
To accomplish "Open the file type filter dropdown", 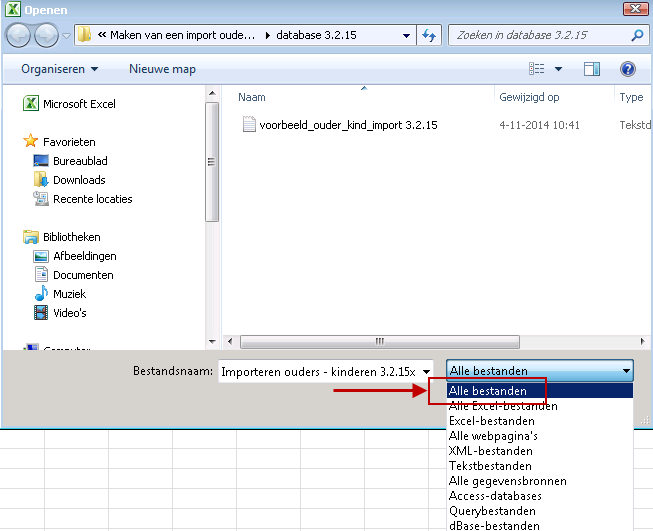I will [539, 371].
